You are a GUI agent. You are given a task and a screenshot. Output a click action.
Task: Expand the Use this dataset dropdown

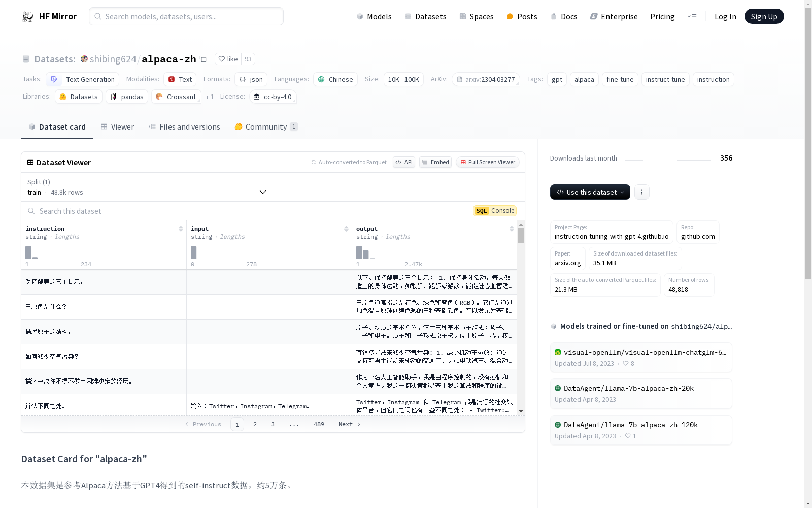tap(590, 192)
